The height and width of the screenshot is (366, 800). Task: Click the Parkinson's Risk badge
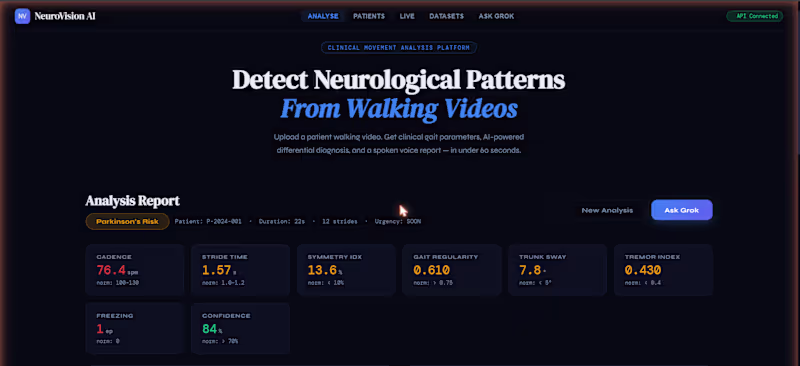click(x=127, y=222)
